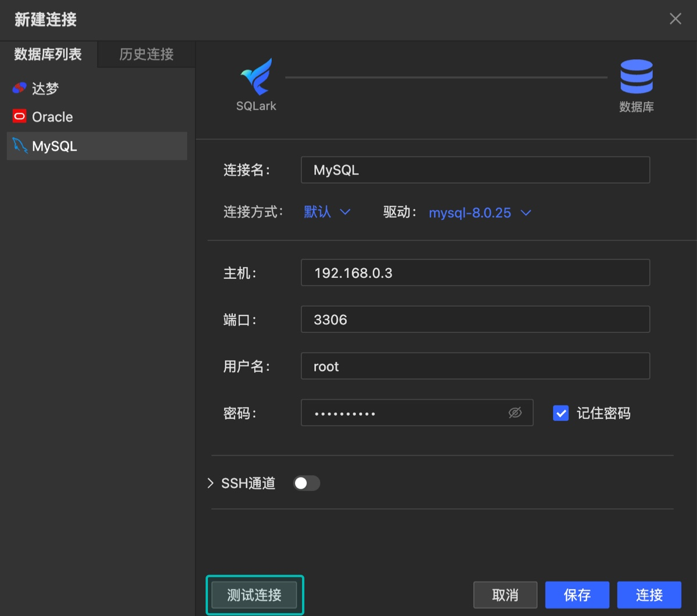Open the 连接方式 默认 dropdown

[327, 212]
